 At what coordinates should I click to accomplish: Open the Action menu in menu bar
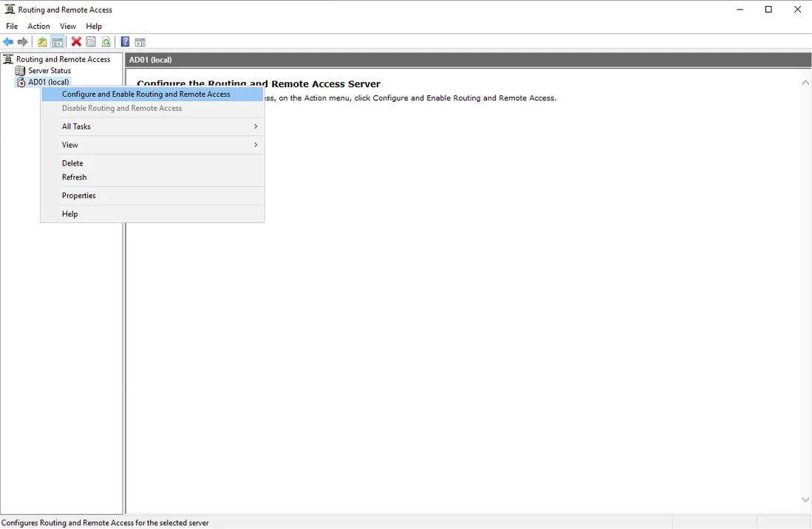(x=38, y=27)
